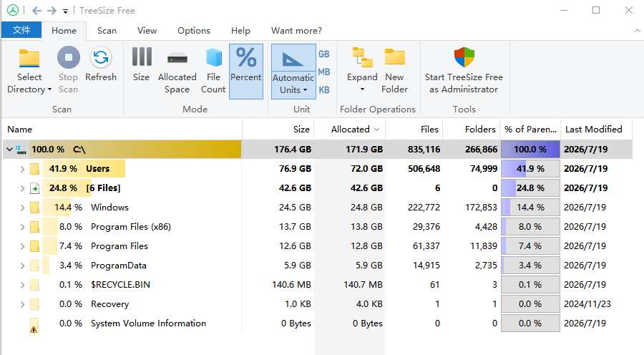Show Allocated Space mode
This screenshot has height=355, width=644.
177,71
